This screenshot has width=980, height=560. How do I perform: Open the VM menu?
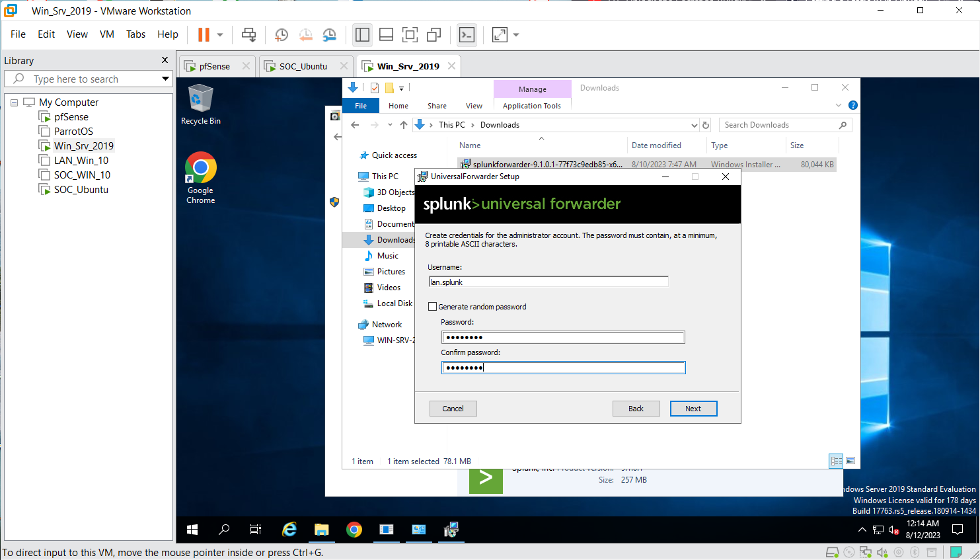point(106,34)
